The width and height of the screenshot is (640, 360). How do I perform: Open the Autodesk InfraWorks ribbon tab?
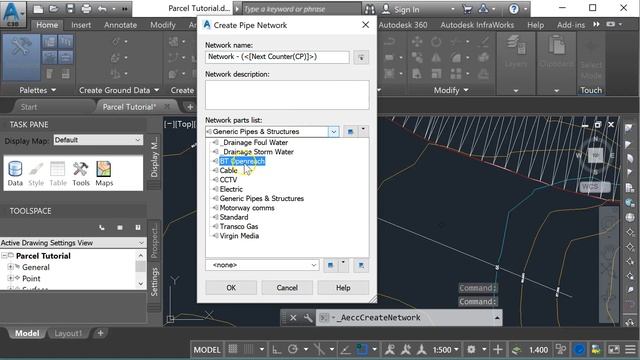click(x=477, y=25)
